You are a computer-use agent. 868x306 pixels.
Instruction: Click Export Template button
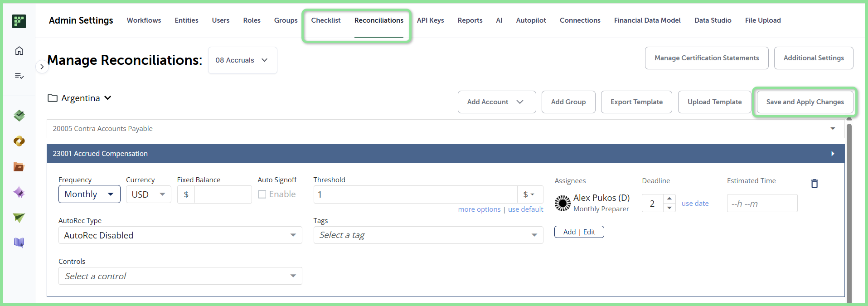[636, 102]
